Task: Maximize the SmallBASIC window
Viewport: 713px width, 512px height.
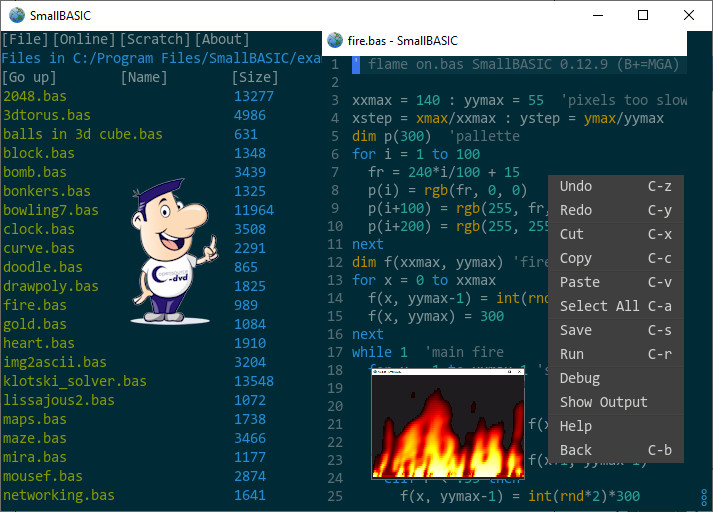Action: (x=643, y=15)
